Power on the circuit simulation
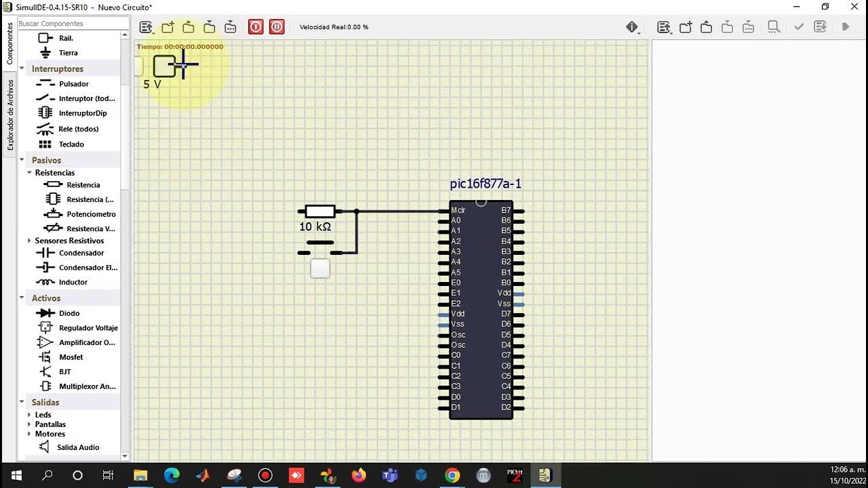This screenshot has width=868, height=488. (x=256, y=27)
